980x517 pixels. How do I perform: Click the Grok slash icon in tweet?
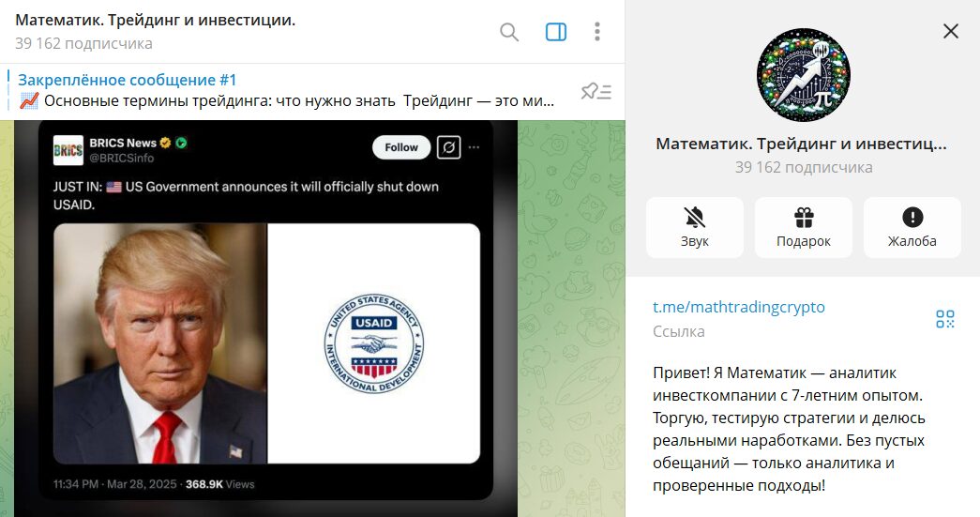(x=449, y=147)
